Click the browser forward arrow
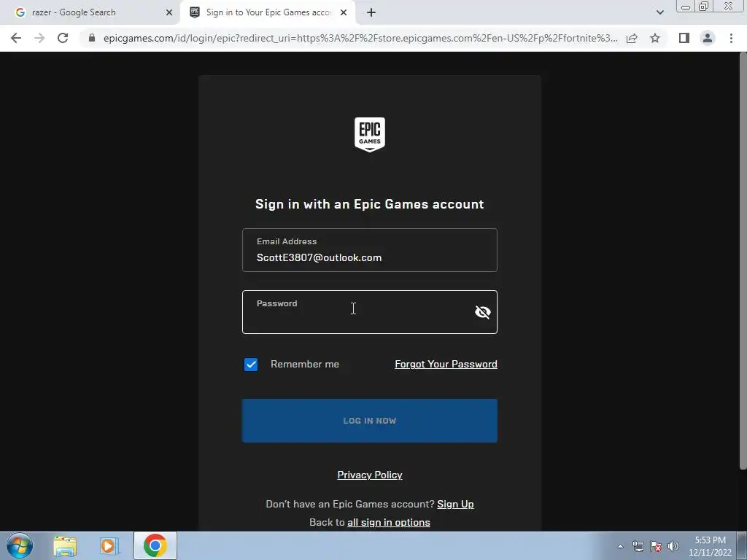Screen dimensions: 747x560 [39, 38]
